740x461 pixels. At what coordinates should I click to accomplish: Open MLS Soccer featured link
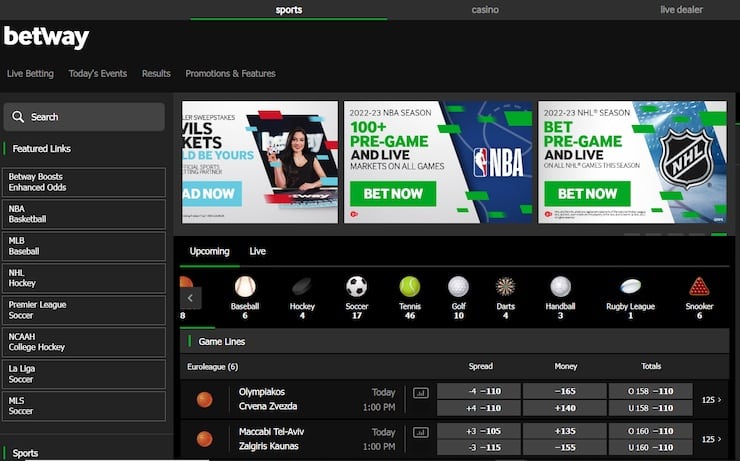(x=84, y=406)
